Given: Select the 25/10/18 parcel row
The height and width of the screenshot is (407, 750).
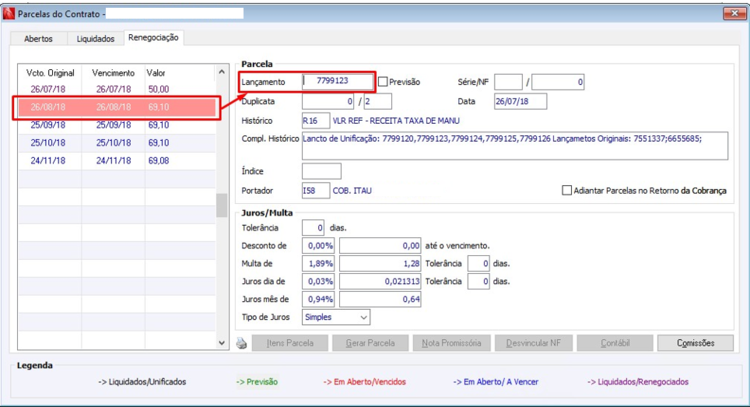Looking at the screenshot, I should click(117, 143).
